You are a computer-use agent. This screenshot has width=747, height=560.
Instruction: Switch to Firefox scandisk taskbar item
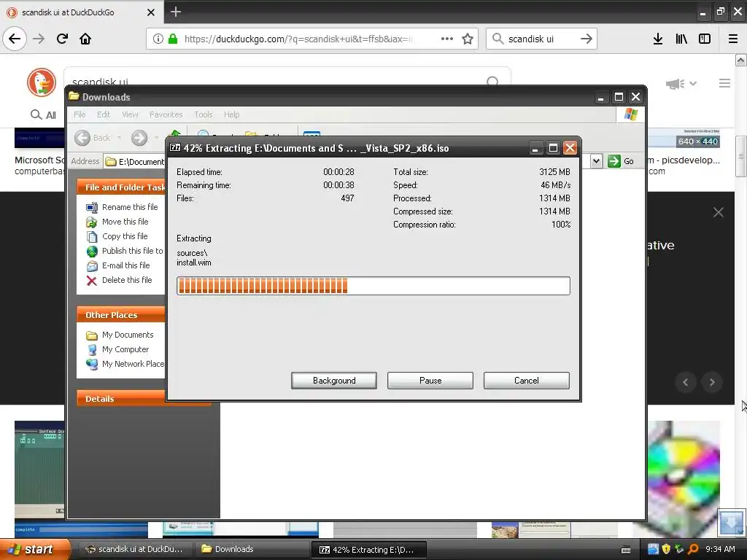tap(135, 549)
